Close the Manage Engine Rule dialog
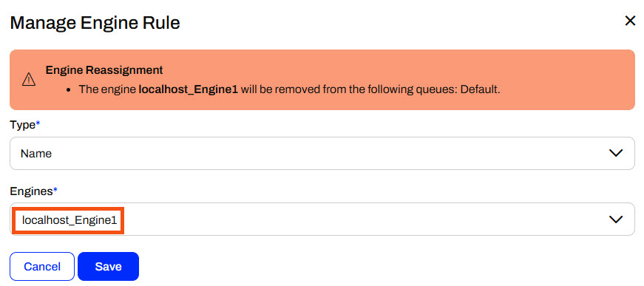The width and height of the screenshot is (644, 286). (x=630, y=21)
